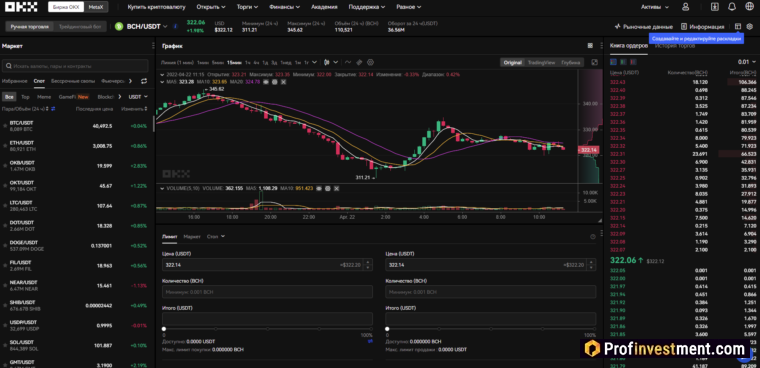Expand more timeframe options chevron
760x368 pixels.
[x=315, y=62]
